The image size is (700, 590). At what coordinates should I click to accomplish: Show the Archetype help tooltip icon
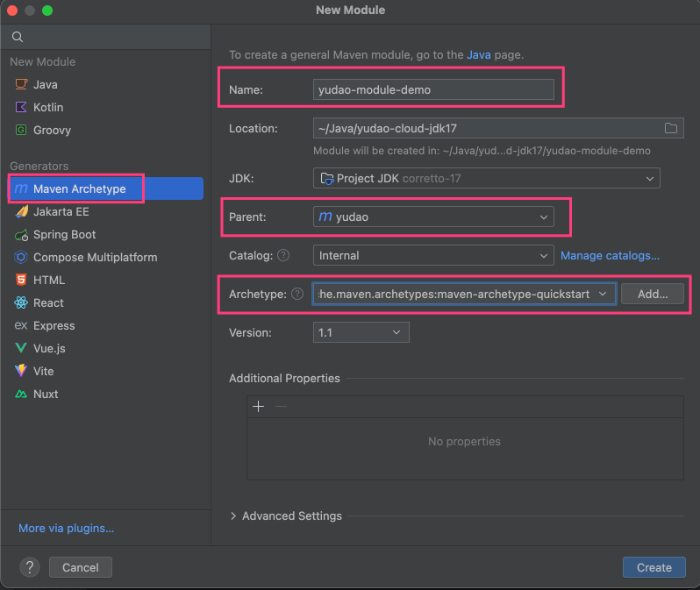coord(297,294)
